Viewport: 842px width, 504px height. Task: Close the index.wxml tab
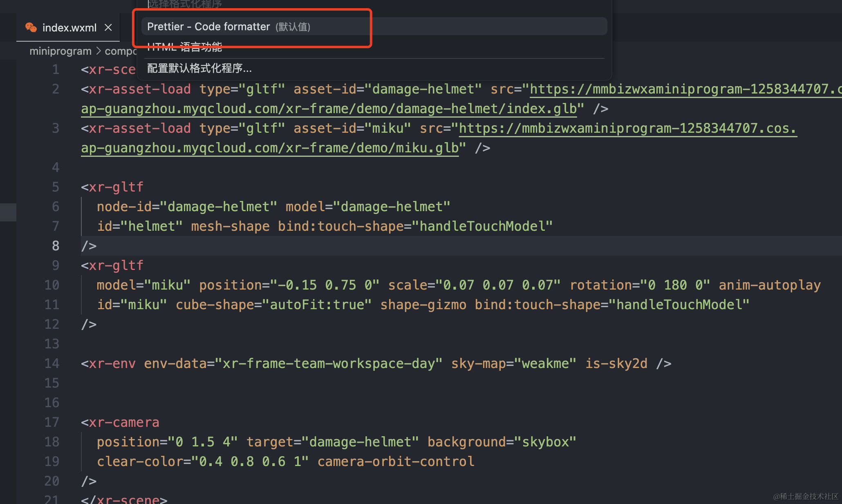(108, 27)
